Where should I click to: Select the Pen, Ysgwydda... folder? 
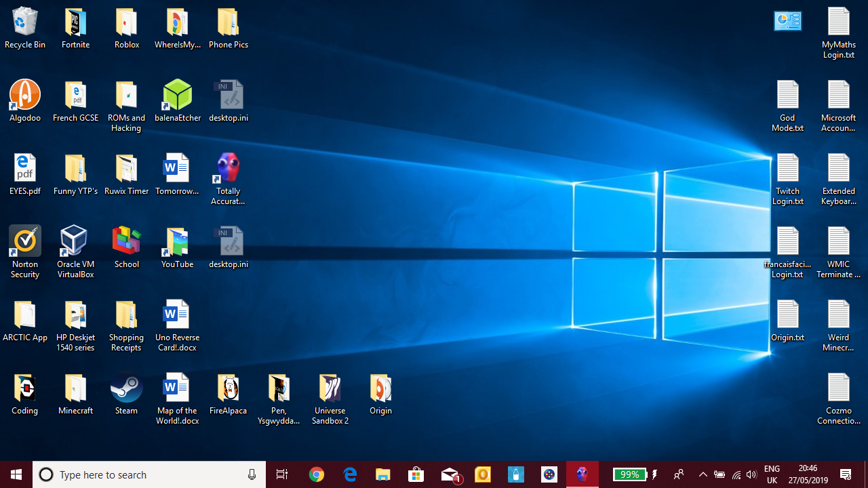279,399
